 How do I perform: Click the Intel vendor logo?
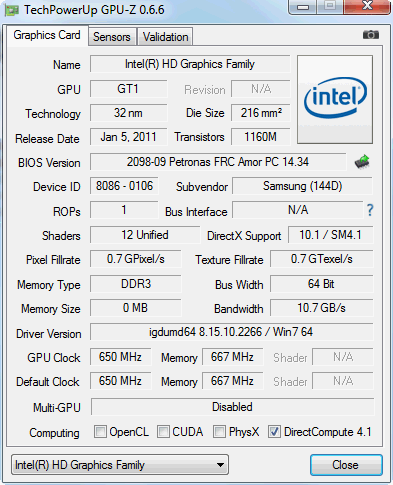click(335, 99)
